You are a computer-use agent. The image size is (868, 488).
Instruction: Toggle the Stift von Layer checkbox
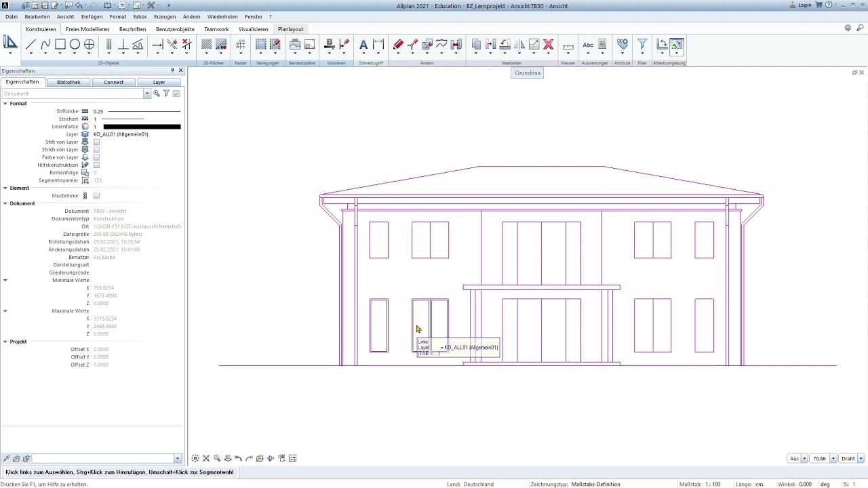click(96, 142)
